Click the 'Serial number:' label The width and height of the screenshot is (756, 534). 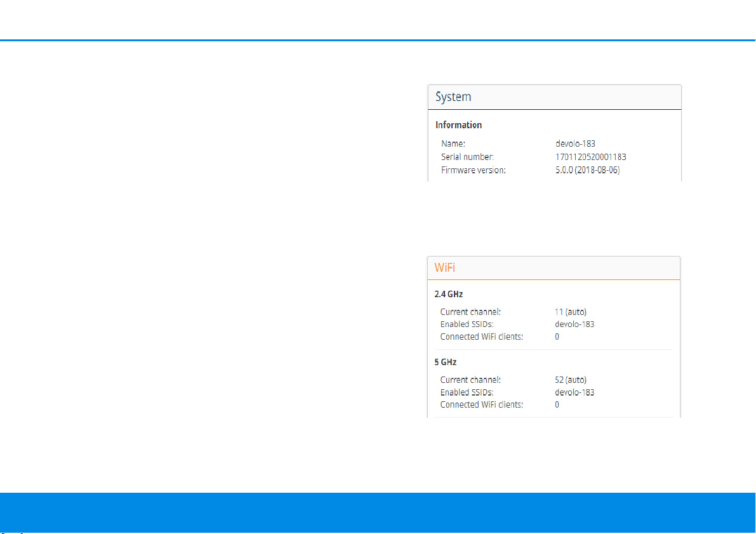pos(467,157)
